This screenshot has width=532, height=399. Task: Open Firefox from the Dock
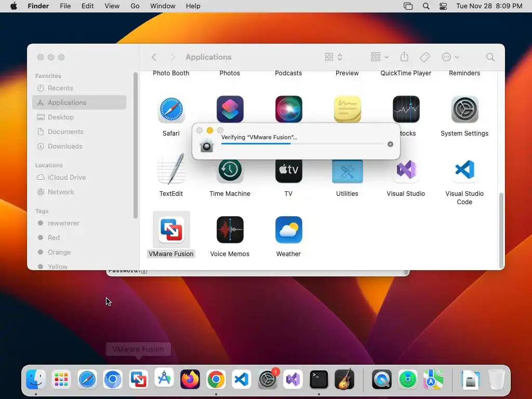190,379
